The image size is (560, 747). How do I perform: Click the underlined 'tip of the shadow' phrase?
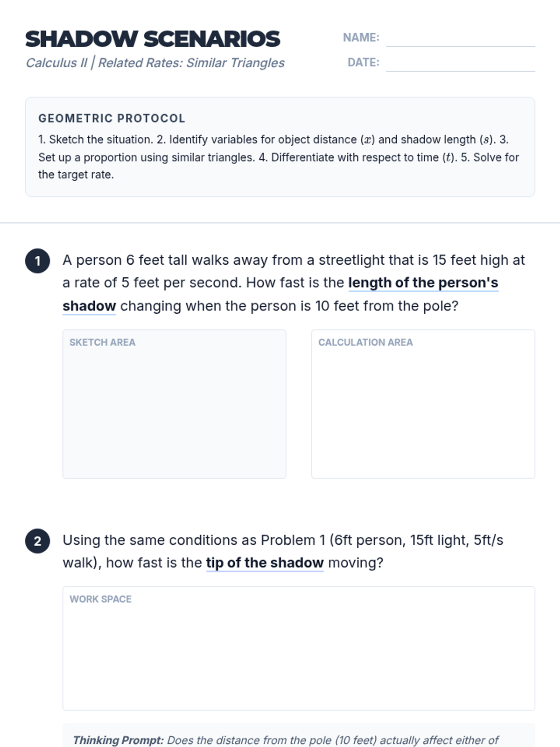(265, 563)
